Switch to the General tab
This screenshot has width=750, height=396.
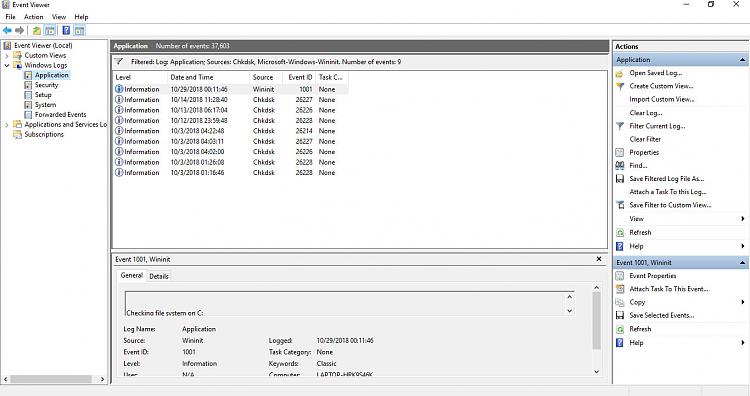tap(132, 275)
